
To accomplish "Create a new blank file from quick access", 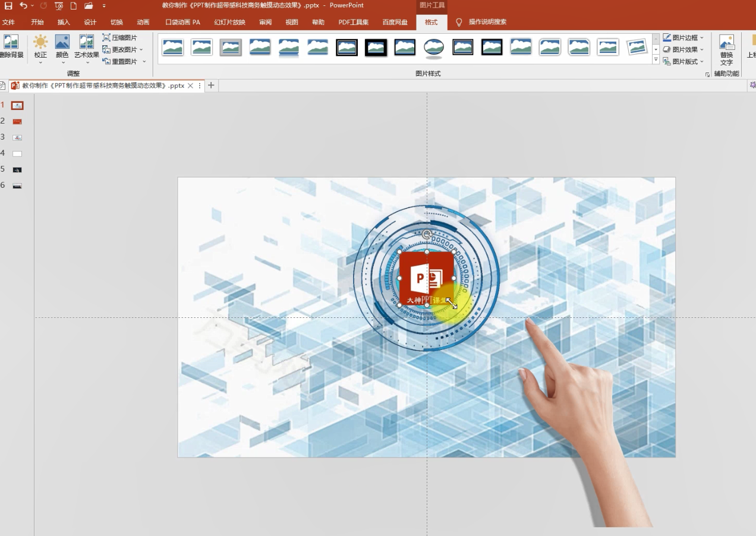I will (74, 5).
